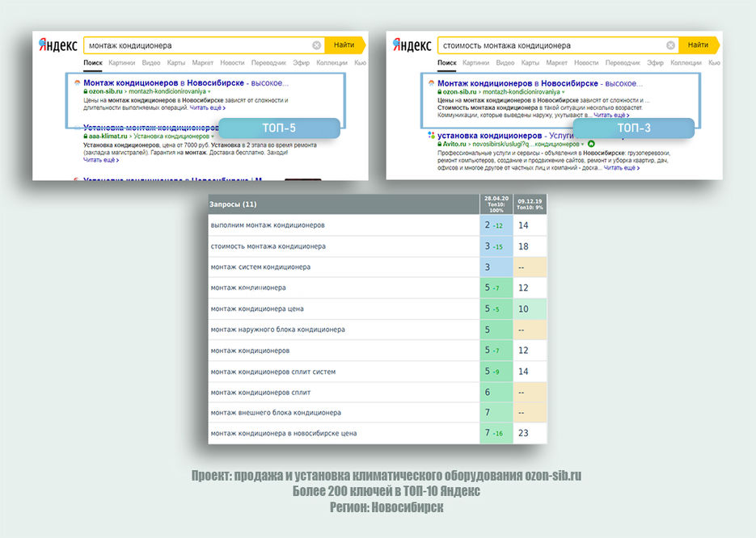Select the 'монтаж кондиционеров сплит' query row
756x538 pixels.
tap(378, 392)
